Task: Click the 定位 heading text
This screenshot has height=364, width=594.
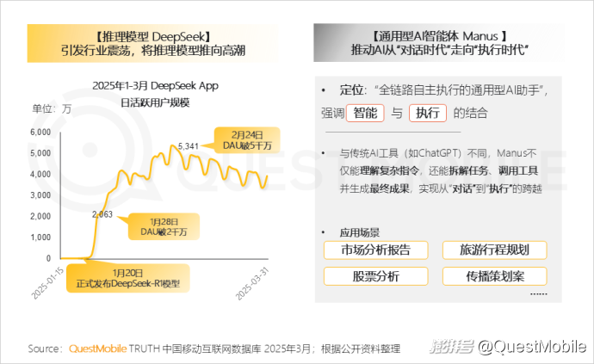Action: (351, 90)
